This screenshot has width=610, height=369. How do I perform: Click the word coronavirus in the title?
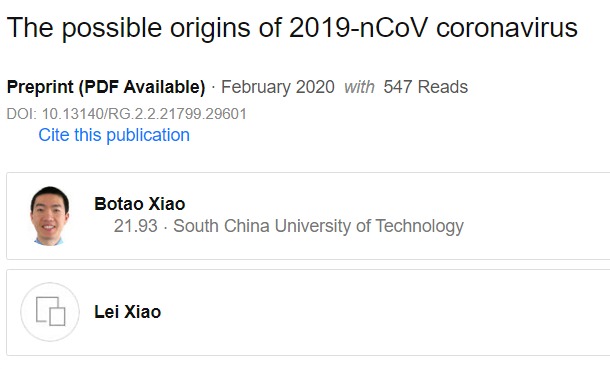(x=507, y=28)
